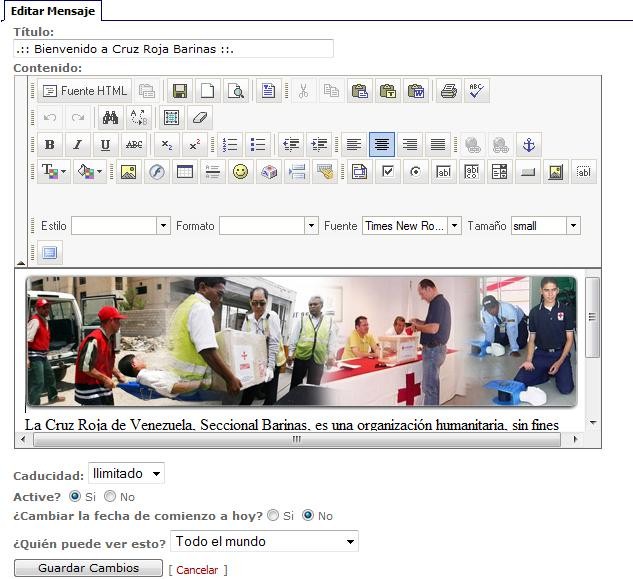The image size is (633, 579).
Task: Open the text color picker
Action: tap(54, 171)
